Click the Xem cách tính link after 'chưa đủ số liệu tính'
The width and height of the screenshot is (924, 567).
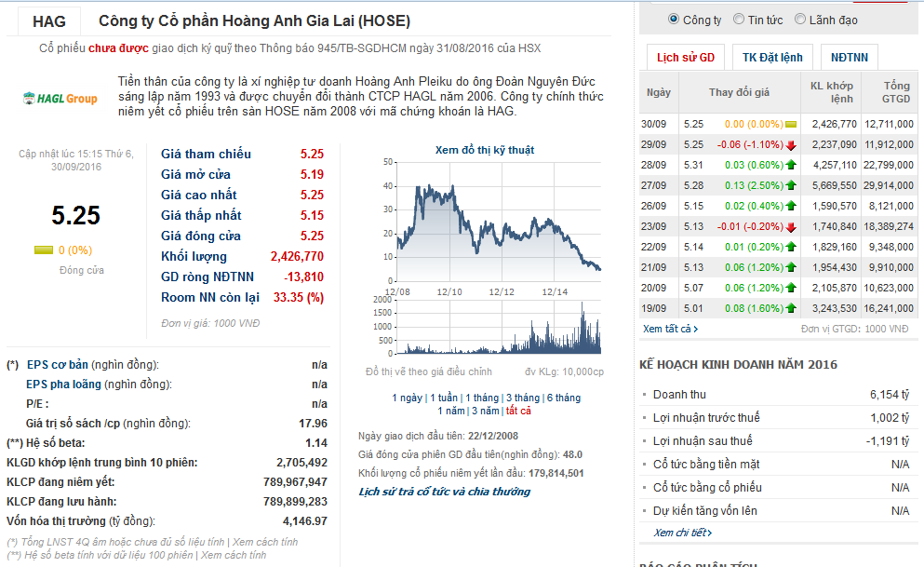point(264,542)
